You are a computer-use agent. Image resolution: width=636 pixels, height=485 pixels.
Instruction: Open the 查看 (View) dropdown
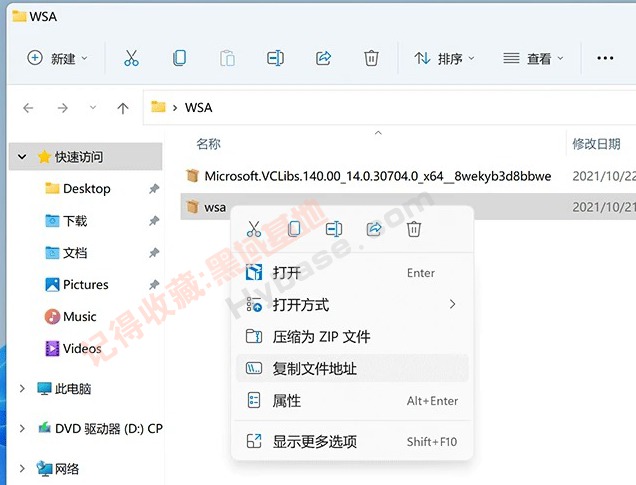(x=533, y=58)
